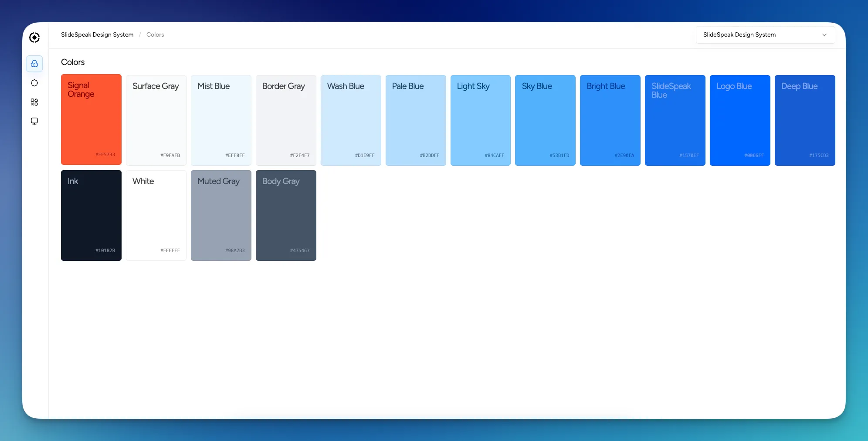Select the Signal Orange color swatch

(91, 120)
